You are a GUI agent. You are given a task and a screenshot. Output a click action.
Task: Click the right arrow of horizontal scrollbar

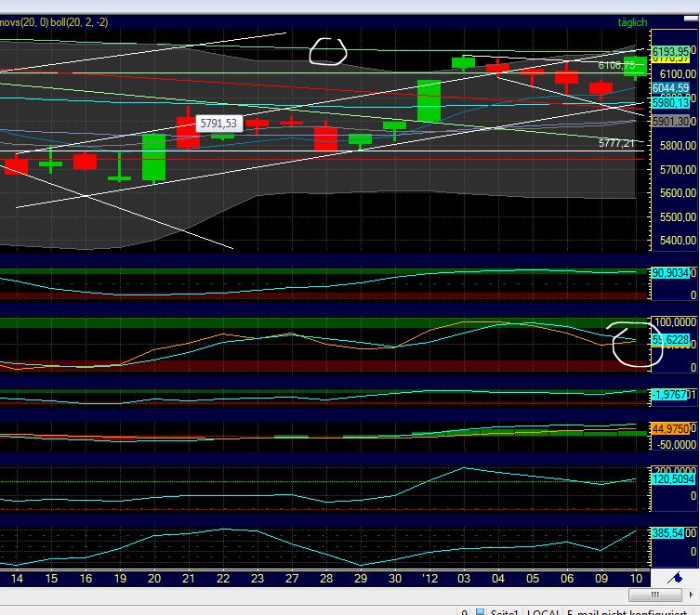click(x=692, y=595)
